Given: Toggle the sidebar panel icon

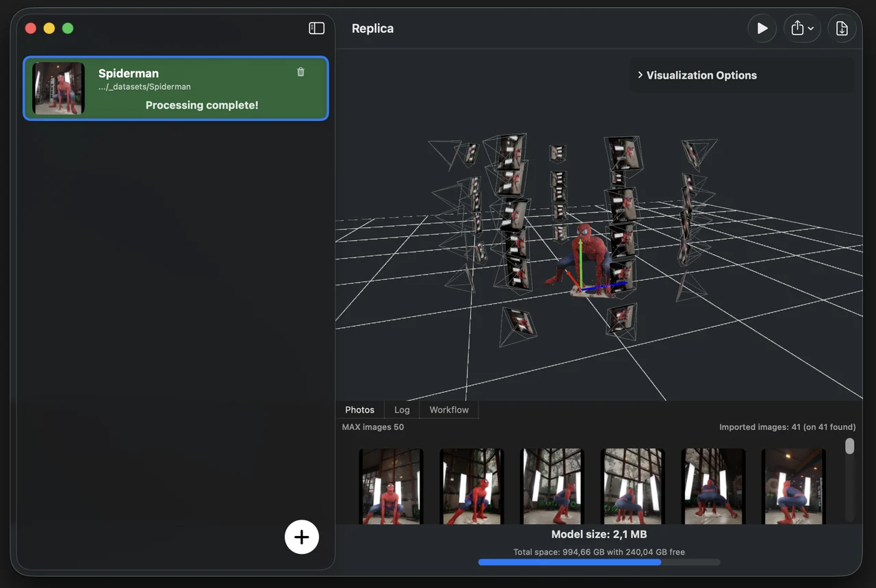Looking at the screenshot, I should pyautogui.click(x=316, y=28).
